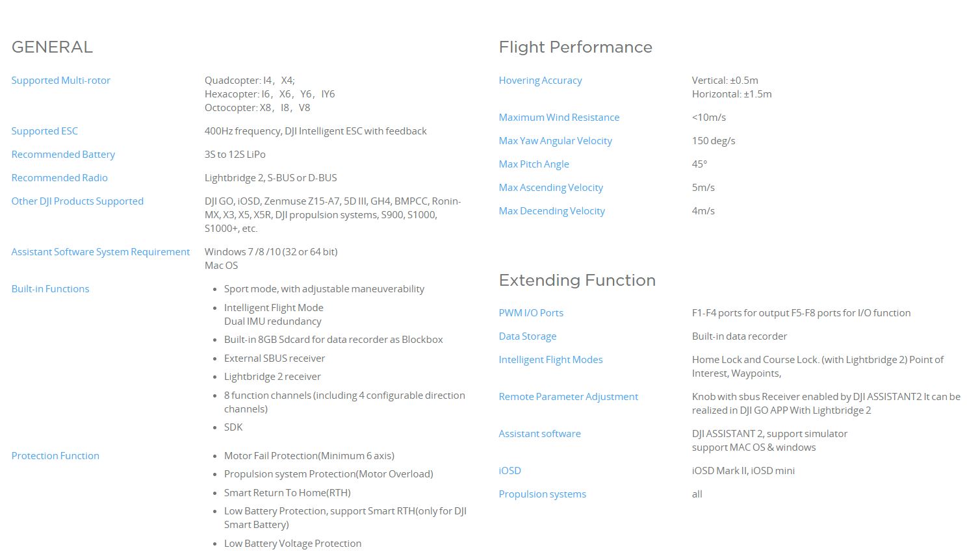The image size is (980, 554).
Task: Select the Data Storage label
Action: click(x=527, y=336)
